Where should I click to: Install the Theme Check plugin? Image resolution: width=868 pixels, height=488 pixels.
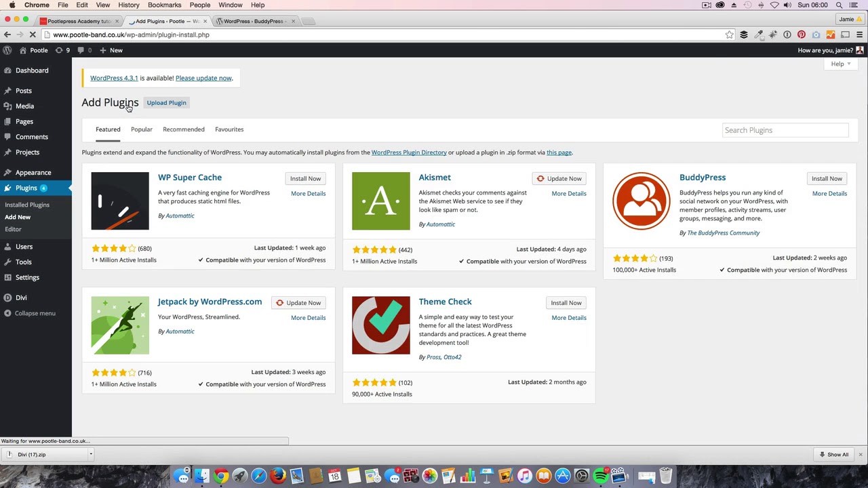click(566, 303)
